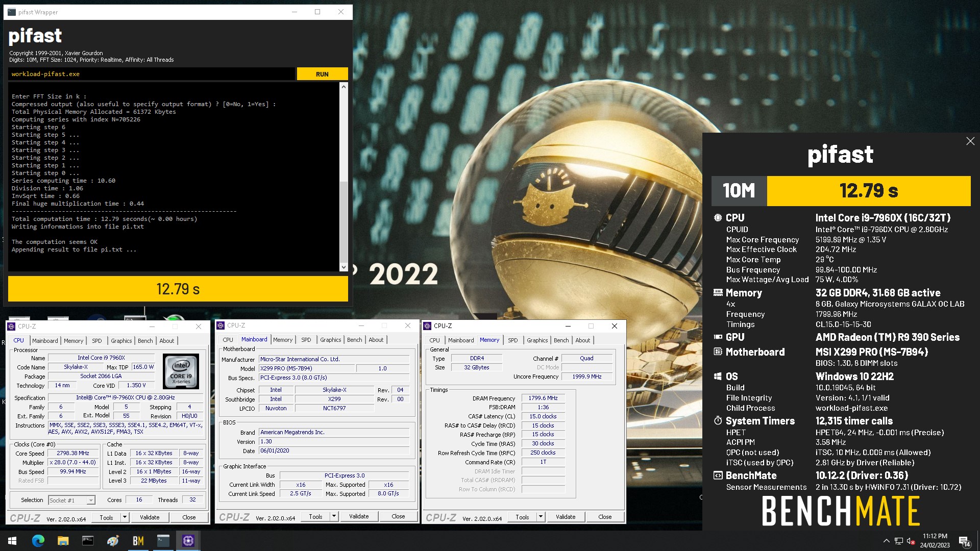Image resolution: width=980 pixels, height=551 pixels.
Task: Click the 'X299 PRO (MS-7B94)' Model field
Action: (x=307, y=368)
